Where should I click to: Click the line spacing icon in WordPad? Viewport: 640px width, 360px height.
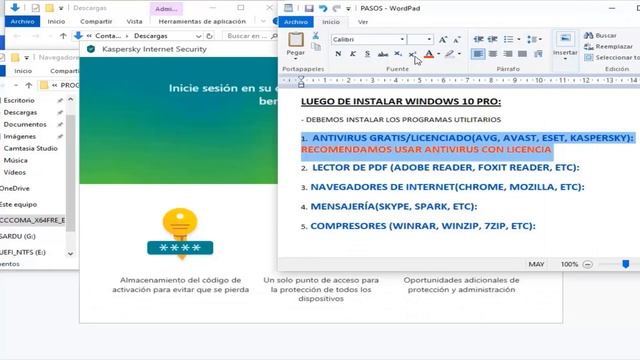point(532,39)
